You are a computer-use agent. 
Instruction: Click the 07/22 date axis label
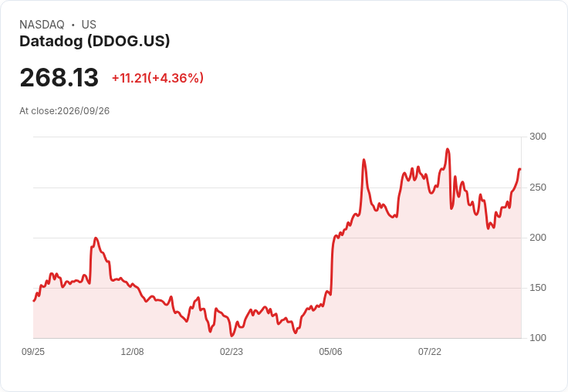pyautogui.click(x=430, y=352)
